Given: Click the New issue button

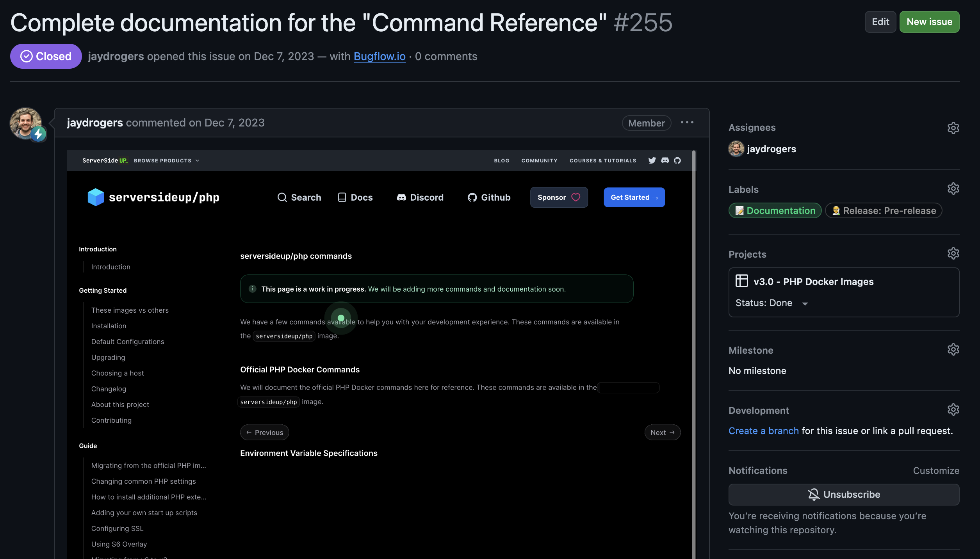Looking at the screenshot, I should pyautogui.click(x=930, y=21).
